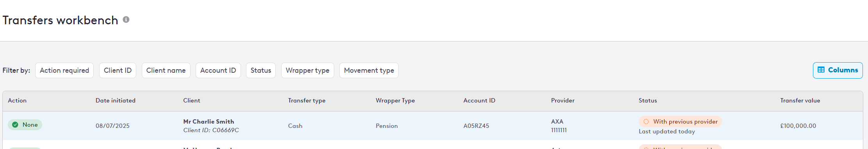868x149 pixels.
Task: Click the green check icon in None badge
Action: point(15,125)
